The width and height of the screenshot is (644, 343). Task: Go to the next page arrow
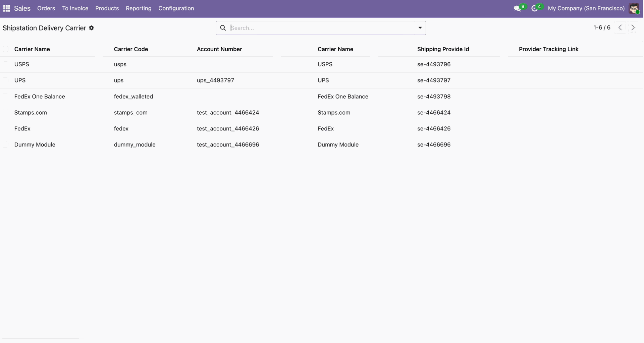point(633,28)
